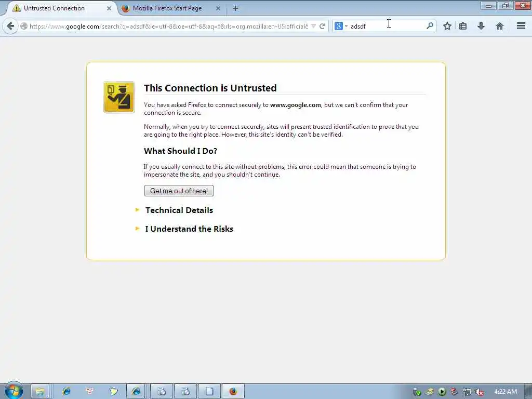The width and height of the screenshot is (532, 399).
Task: Close the Mozilla Firefox Start Page tab
Action: coord(218,8)
